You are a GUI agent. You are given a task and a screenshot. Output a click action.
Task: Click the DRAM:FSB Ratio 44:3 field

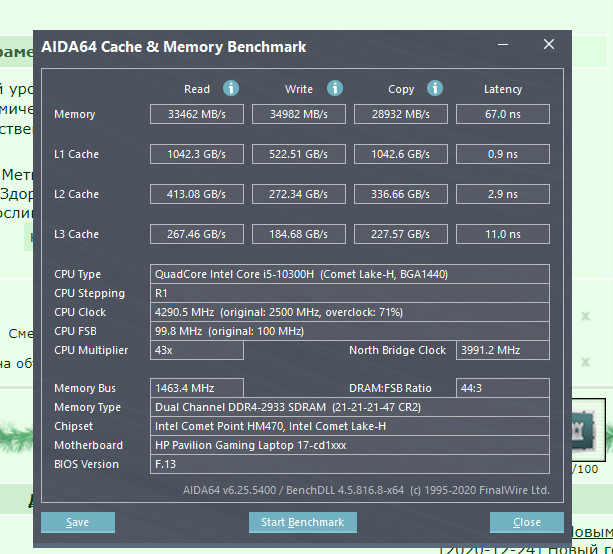click(x=503, y=388)
